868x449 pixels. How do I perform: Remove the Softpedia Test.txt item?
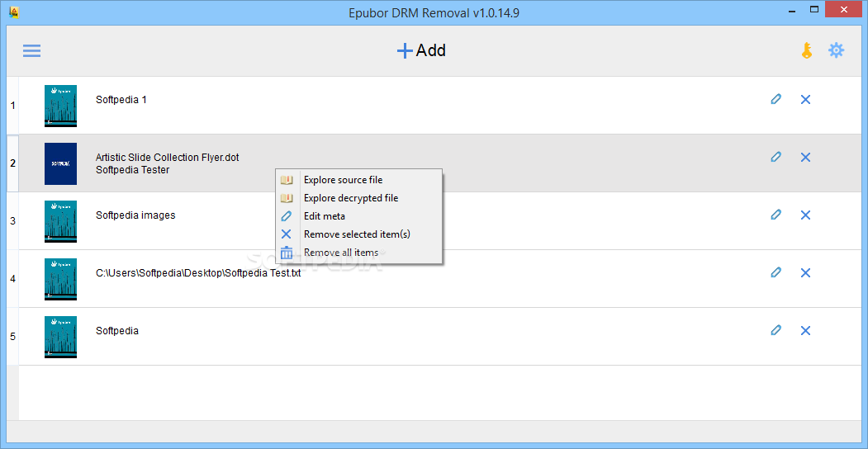point(805,272)
